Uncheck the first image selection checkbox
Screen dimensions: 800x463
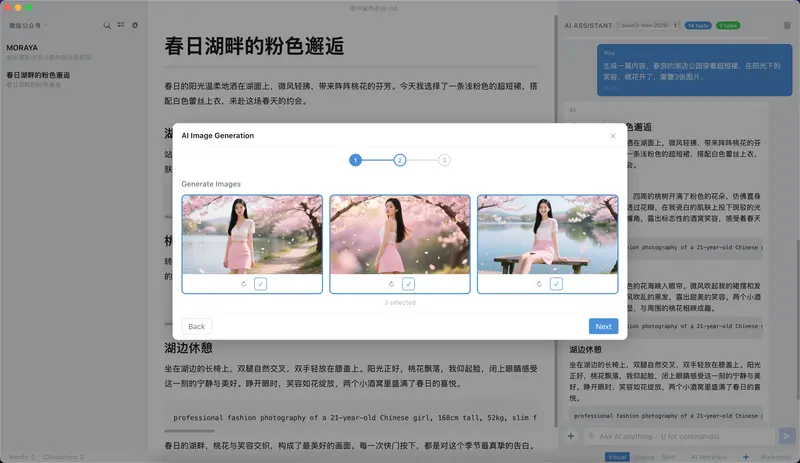260,284
